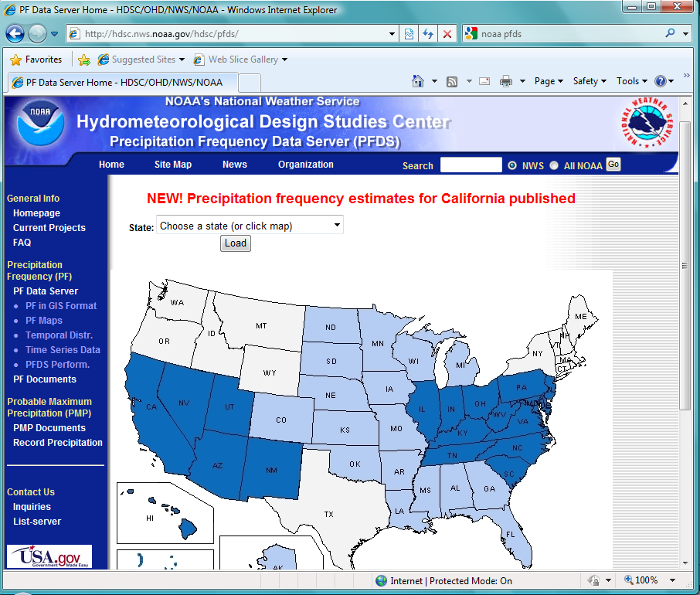The height and width of the screenshot is (595, 700).
Task: Open the PF in GIS Format link
Action: click(x=61, y=306)
